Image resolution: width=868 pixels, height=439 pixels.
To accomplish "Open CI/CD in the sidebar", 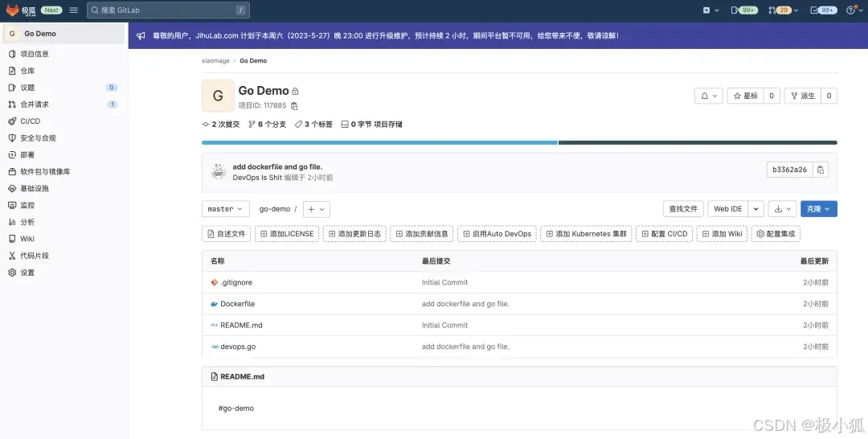I will point(30,121).
